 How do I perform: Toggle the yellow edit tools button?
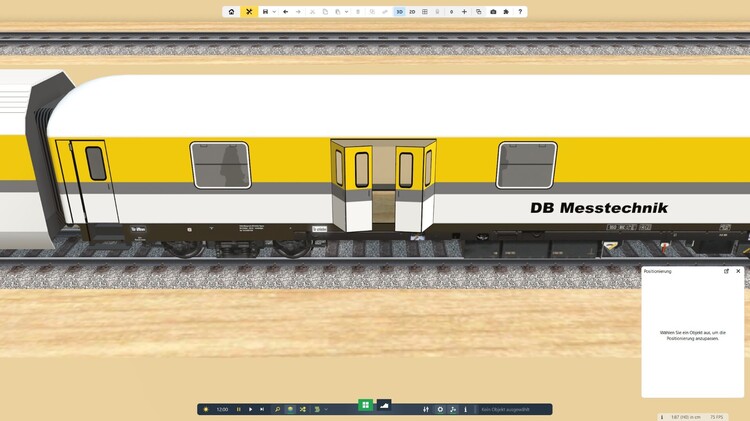point(249,11)
